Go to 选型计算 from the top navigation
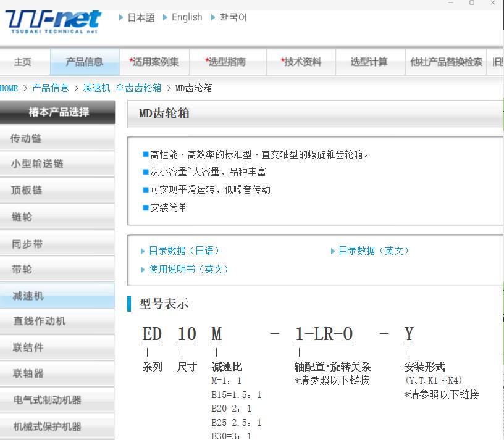The height and width of the screenshot is (440, 504). click(369, 62)
